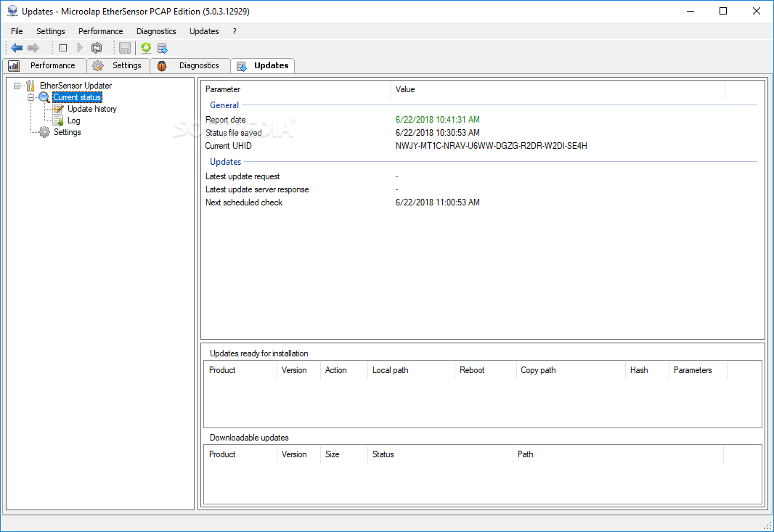Click the 6/22/2018 10:30:53 AM value
Screen dimensions: 774x532
(437, 133)
